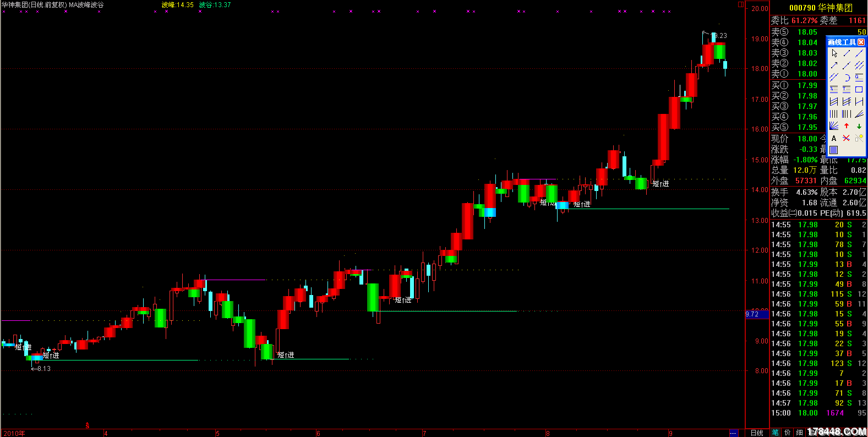Click month 9 marker on time axis
Screen dimensions: 868x437
[x=670, y=434]
